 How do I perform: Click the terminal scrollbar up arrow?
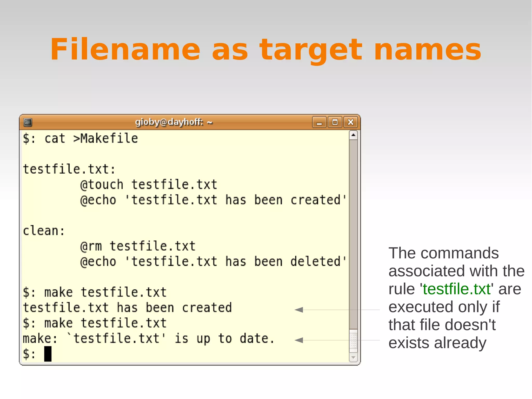353,135
